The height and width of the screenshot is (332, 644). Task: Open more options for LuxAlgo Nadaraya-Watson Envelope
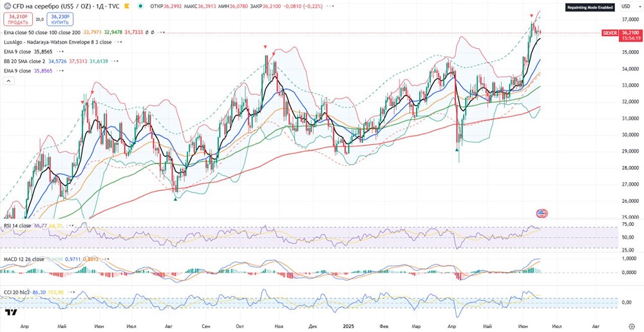pos(118,42)
